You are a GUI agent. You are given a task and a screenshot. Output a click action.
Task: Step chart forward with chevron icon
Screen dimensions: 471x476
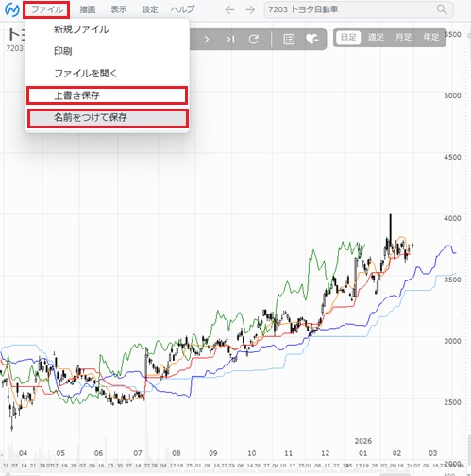click(x=207, y=40)
